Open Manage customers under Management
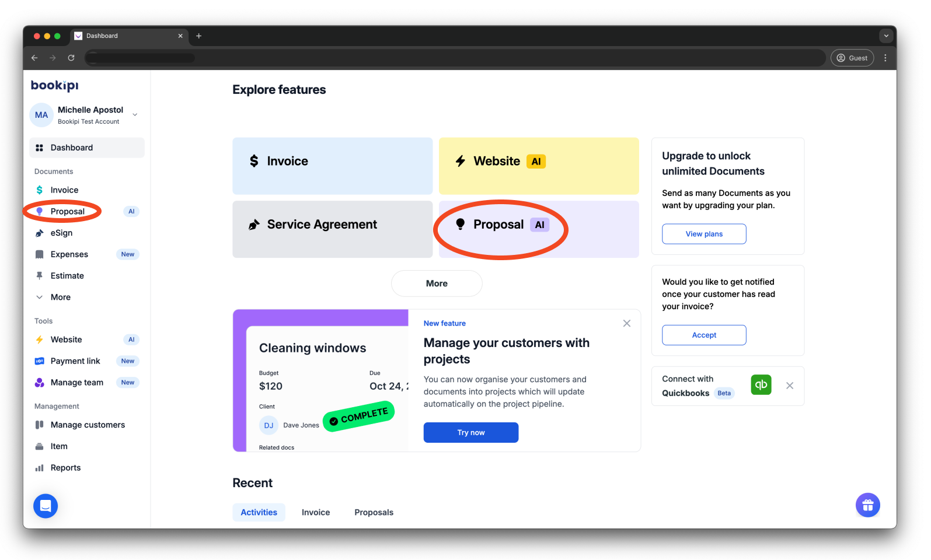 (87, 425)
